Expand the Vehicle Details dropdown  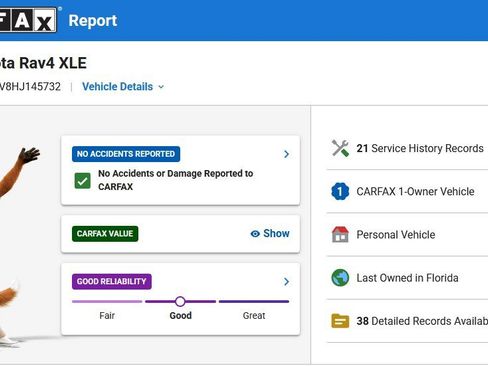pos(123,87)
